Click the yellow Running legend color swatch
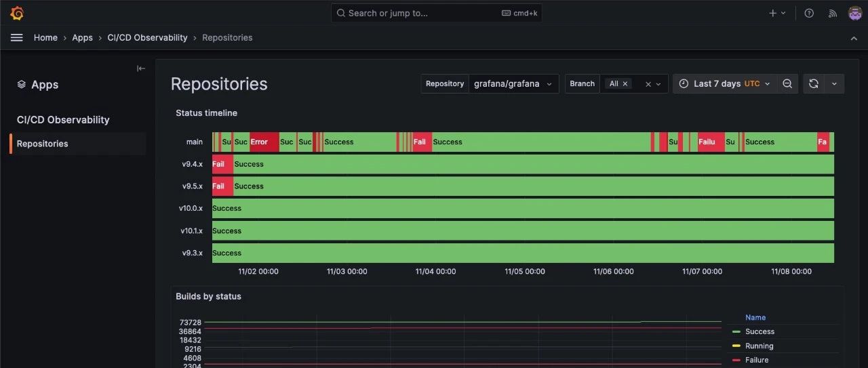868x368 pixels. (x=736, y=346)
